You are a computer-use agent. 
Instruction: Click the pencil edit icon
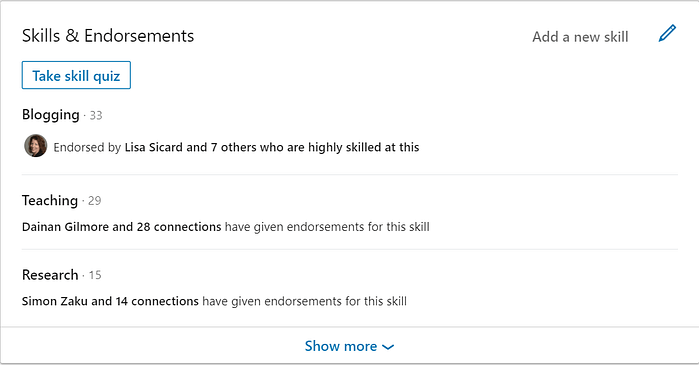point(667,34)
